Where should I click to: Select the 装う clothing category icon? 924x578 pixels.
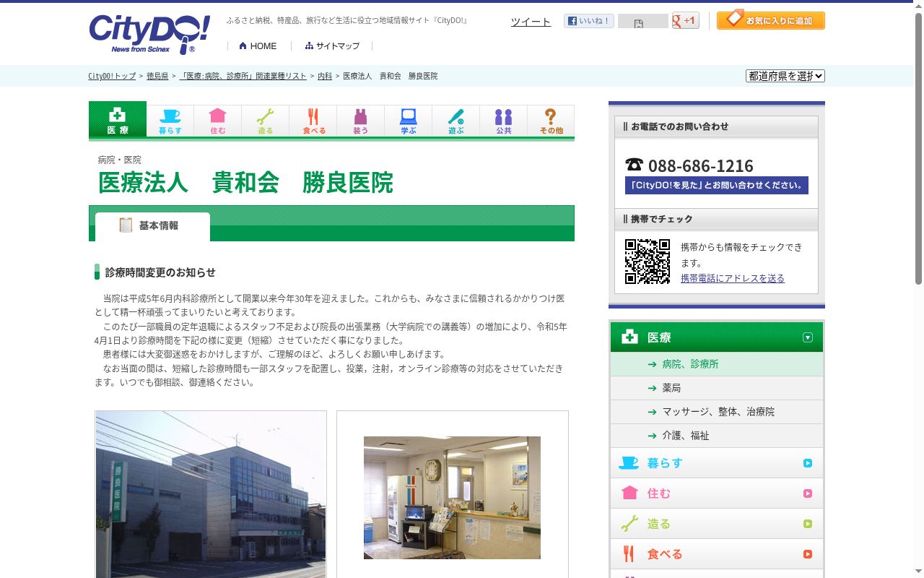(x=361, y=121)
